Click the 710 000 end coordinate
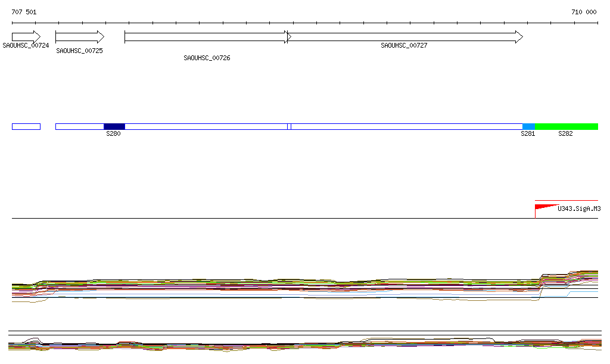610x364 pixels. [584, 12]
